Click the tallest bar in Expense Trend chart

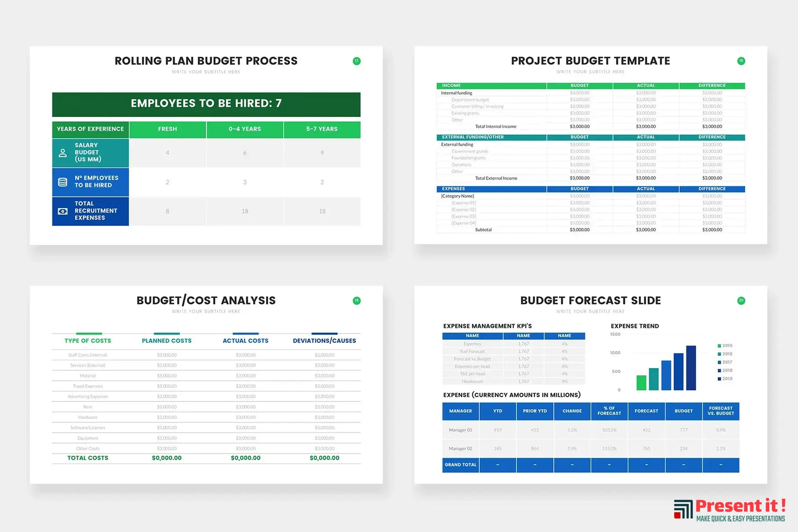pyautogui.click(x=691, y=368)
